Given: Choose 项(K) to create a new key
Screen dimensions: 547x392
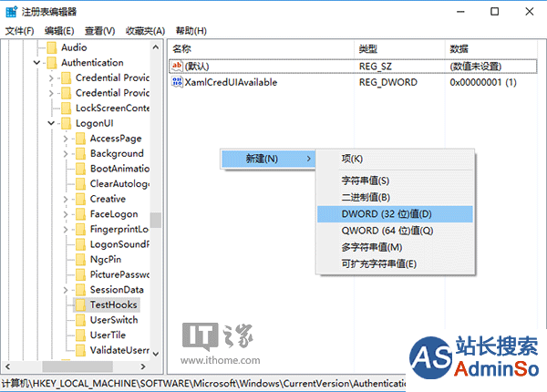Looking at the screenshot, I should click(x=395, y=159).
